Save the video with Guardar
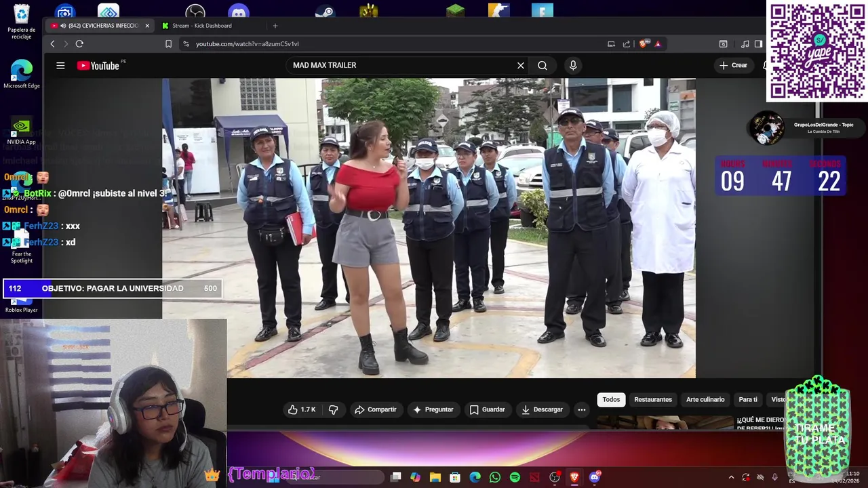The width and height of the screenshot is (868, 488). coord(487,409)
